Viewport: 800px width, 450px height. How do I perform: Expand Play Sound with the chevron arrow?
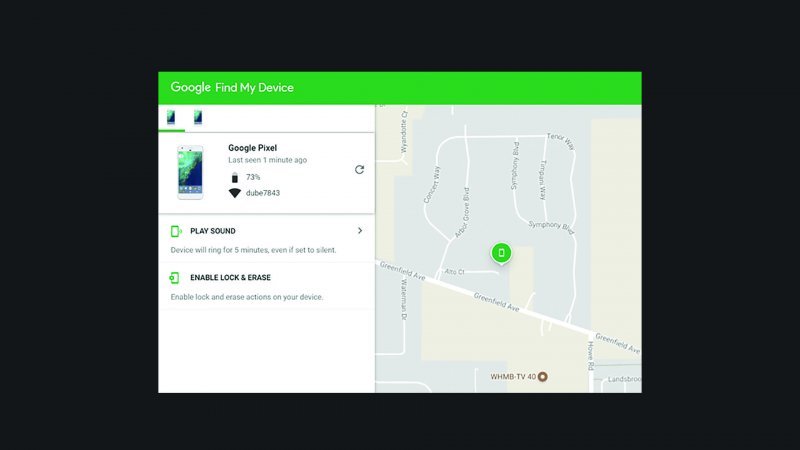[360, 231]
